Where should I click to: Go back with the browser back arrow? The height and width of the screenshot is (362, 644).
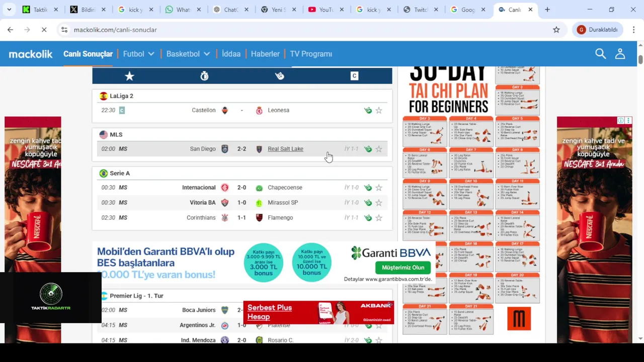tap(10, 30)
